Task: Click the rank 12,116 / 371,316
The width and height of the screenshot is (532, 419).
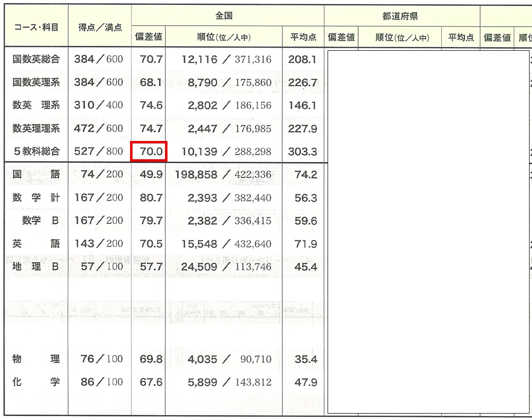Action: [x=226, y=60]
